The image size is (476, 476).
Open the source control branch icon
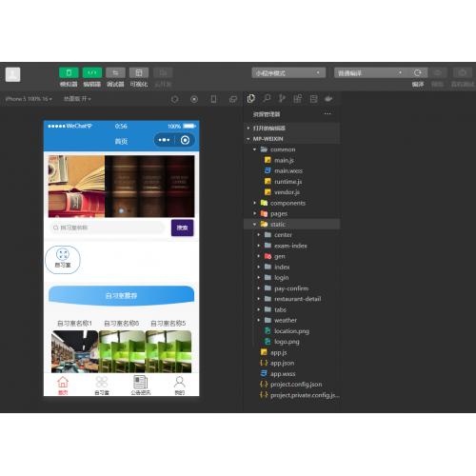point(282,99)
